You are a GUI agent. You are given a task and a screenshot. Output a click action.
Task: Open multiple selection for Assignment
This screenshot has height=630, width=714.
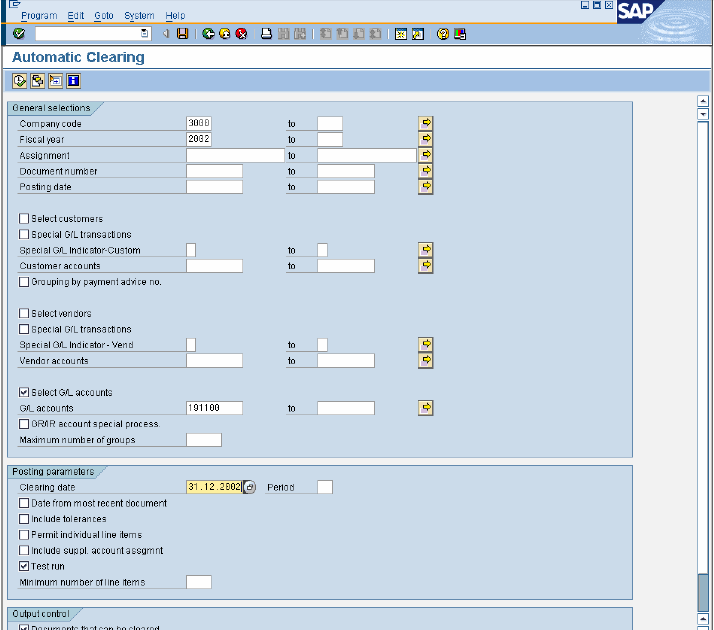click(x=426, y=155)
